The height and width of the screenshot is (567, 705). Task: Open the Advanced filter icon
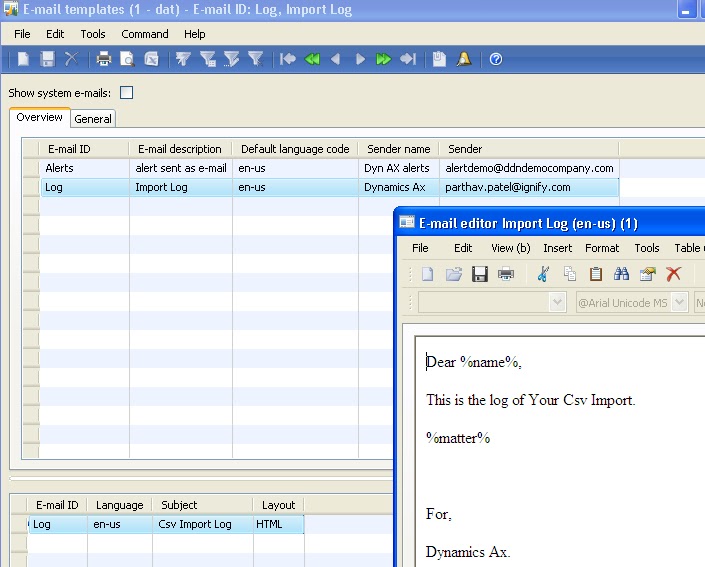point(232,59)
